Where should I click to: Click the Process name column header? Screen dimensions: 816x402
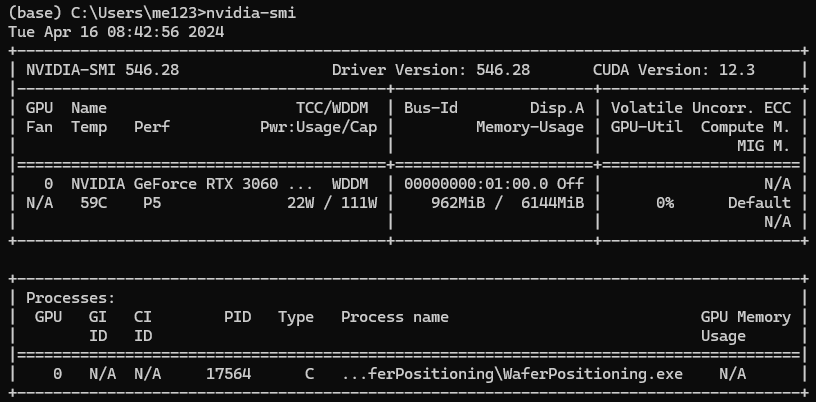click(x=394, y=317)
